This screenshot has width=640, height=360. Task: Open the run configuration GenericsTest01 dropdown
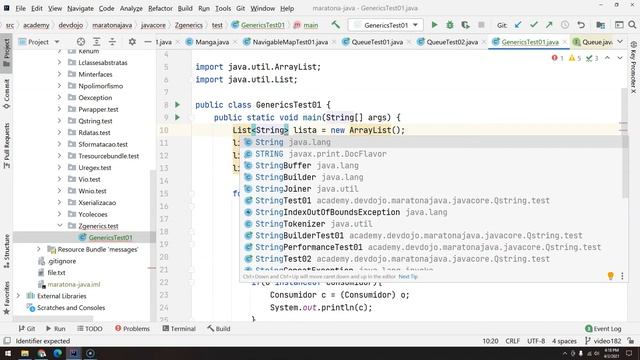click(x=386, y=25)
